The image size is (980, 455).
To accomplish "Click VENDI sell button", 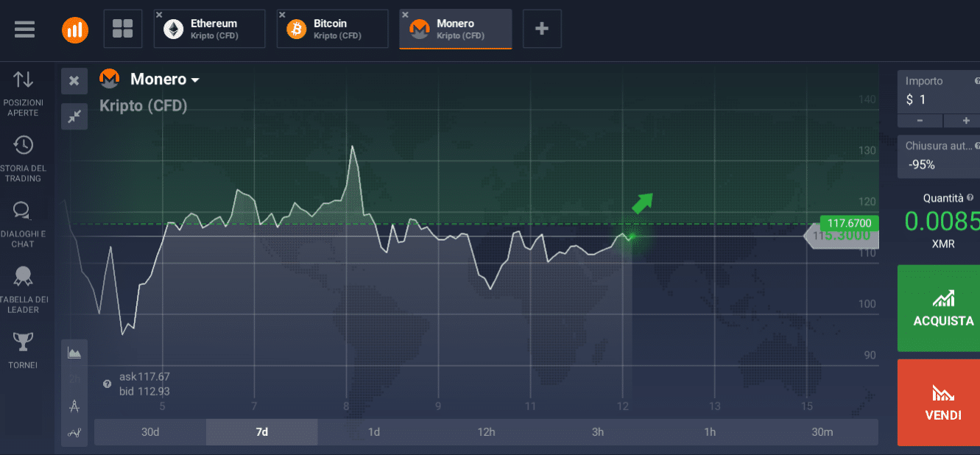I will point(939,403).
